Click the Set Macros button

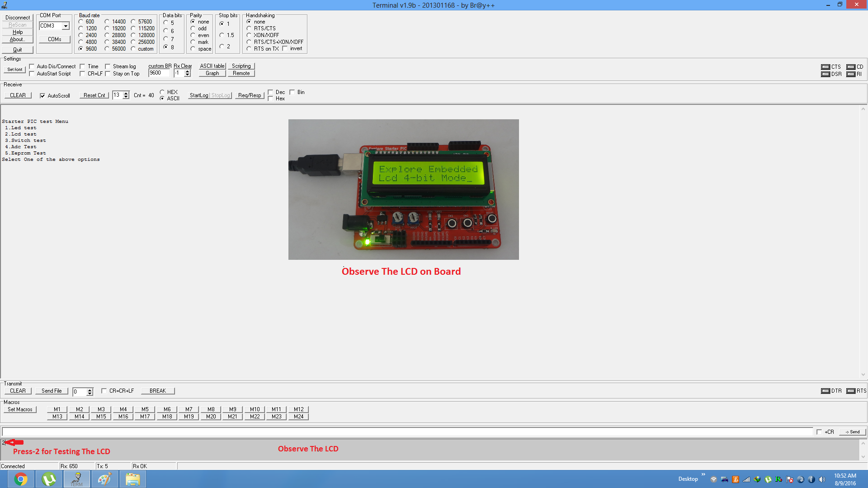[20, 409]
